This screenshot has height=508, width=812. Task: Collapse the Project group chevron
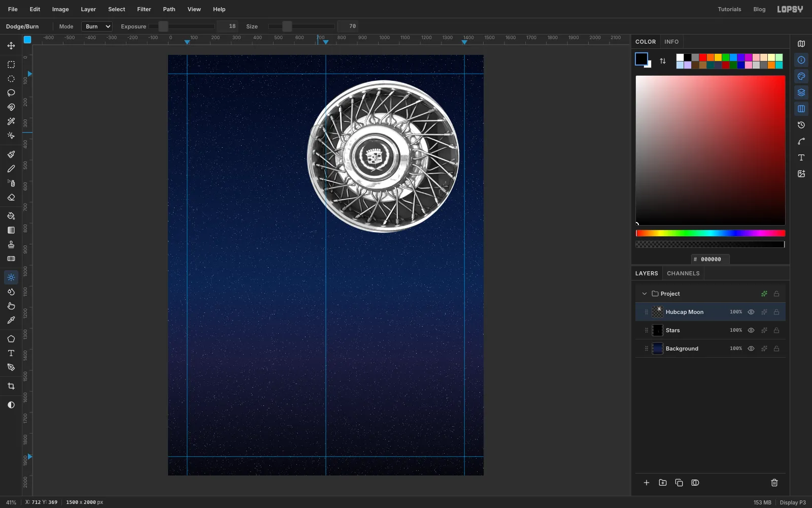click(645, 294)
